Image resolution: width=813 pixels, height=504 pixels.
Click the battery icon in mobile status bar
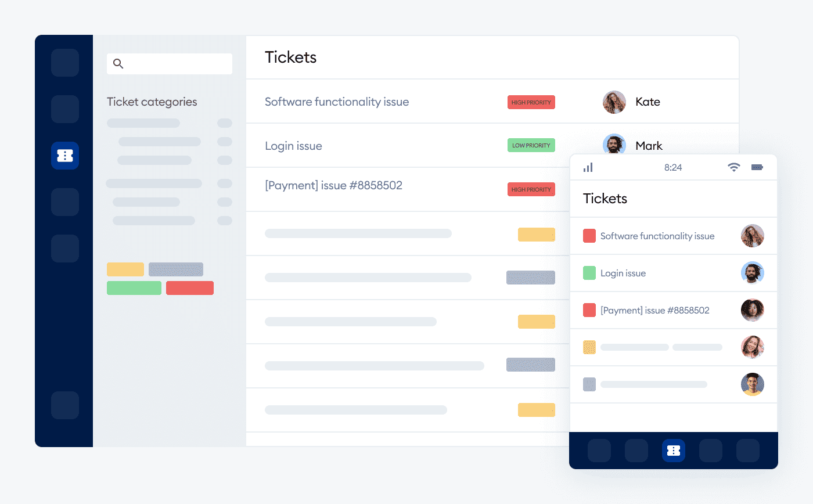pos(757,167)
